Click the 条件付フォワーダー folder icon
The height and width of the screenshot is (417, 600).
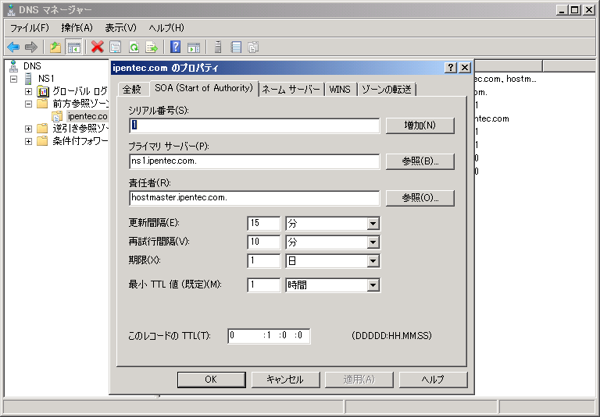(42, 141)
